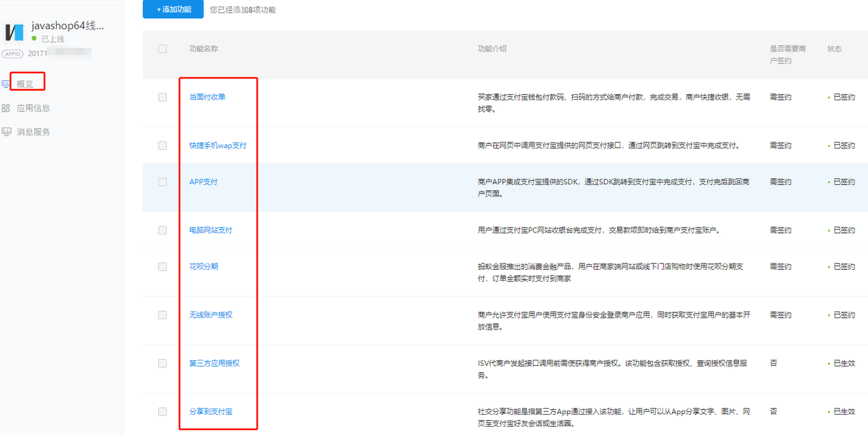Image resolution: width=868 pixels, height=435 pixels.
Task: Click 已签约 status for 无线账户授权
Action: point(844,314)
